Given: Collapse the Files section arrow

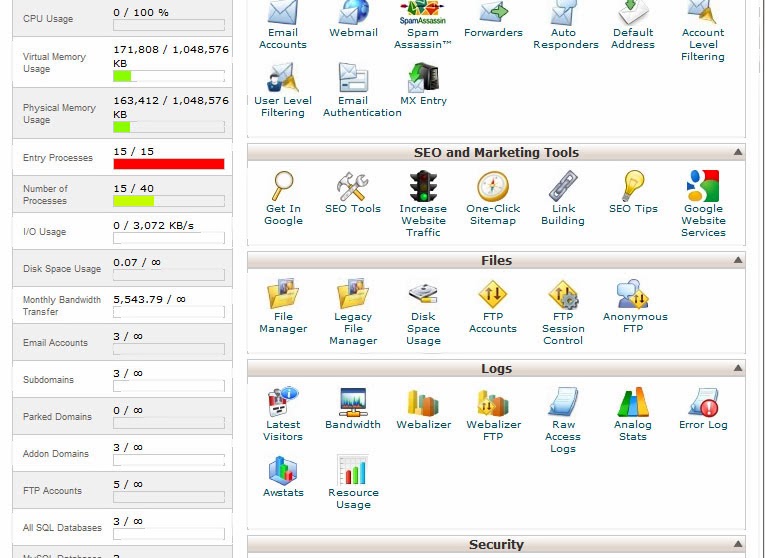Looking at the screenshot, I should [x=738, y=261].
